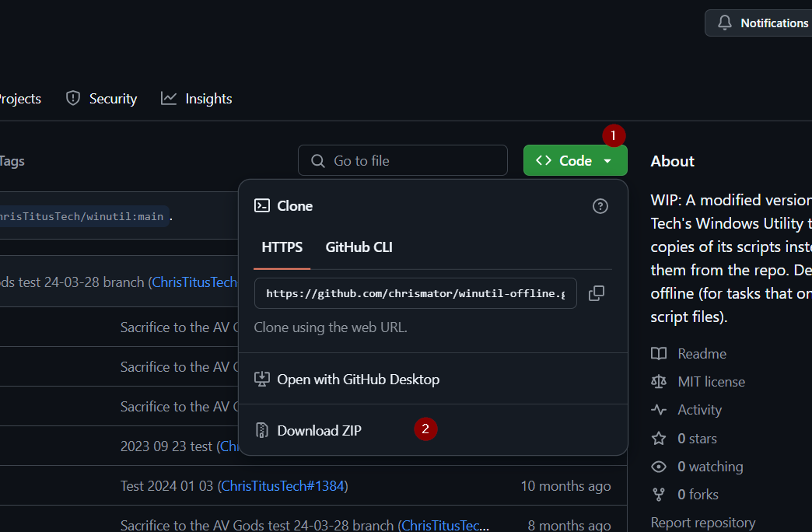Click the Readme book icon
The width and height of the screenshot is (812, 532).
pyautogui.click(x=659, y=354)
